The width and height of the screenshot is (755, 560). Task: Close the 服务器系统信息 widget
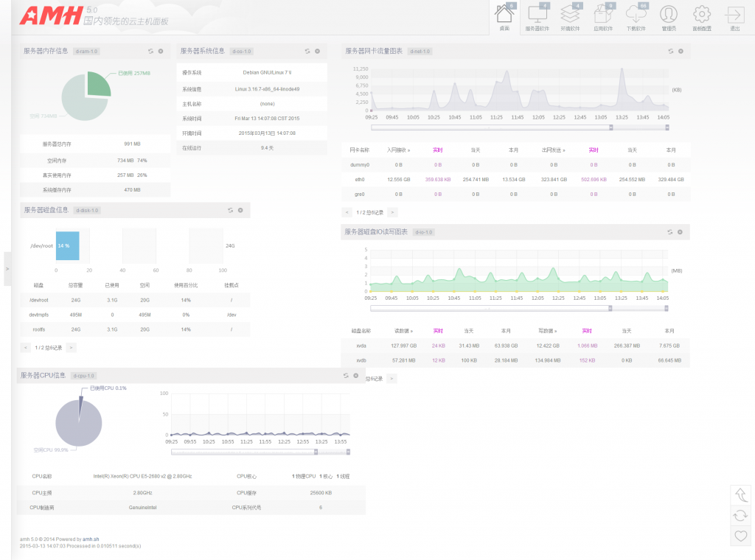point(317,52)
